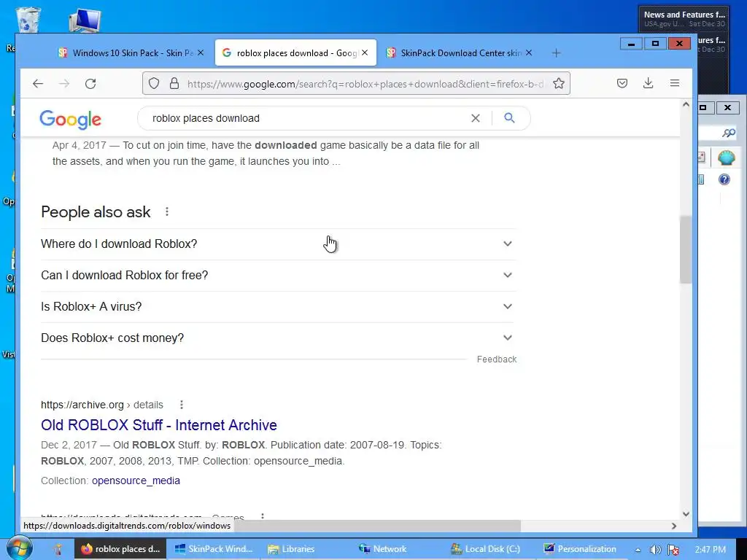Click vertical scrollbar down arrow
This screenshot has height=560, width=747.
(x=686, y=514)
